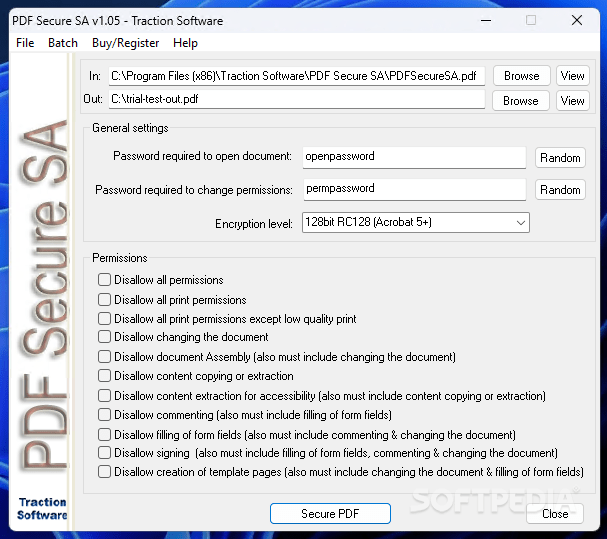Expand the Encryption level dropdown
Image resolution: width=607 pixels, height=539 pixels.
click(x=416, y=222)
